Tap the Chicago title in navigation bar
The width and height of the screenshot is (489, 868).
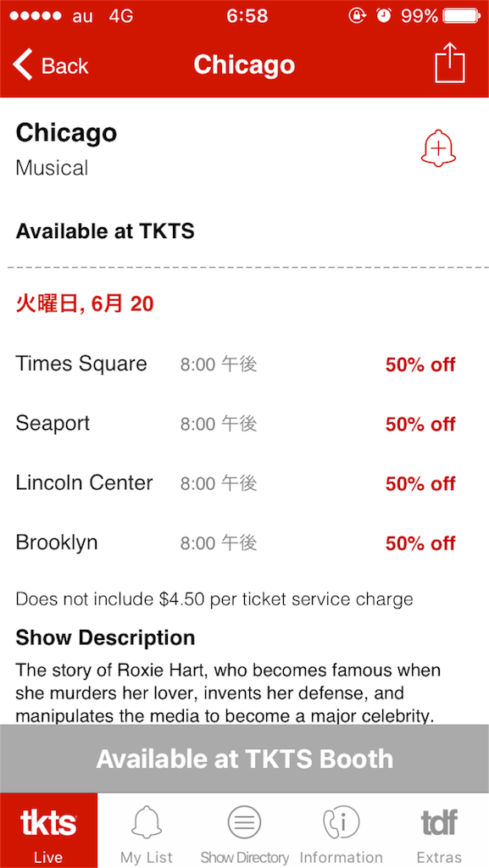point(244,64)
